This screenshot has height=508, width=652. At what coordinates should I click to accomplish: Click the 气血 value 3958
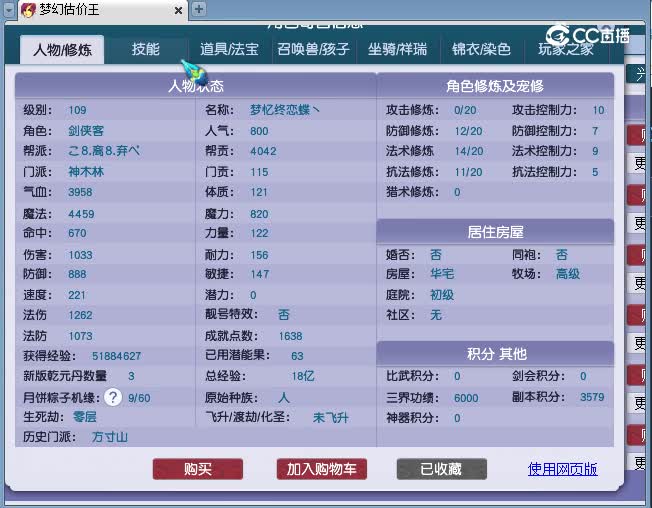click(x=80, y=192)
